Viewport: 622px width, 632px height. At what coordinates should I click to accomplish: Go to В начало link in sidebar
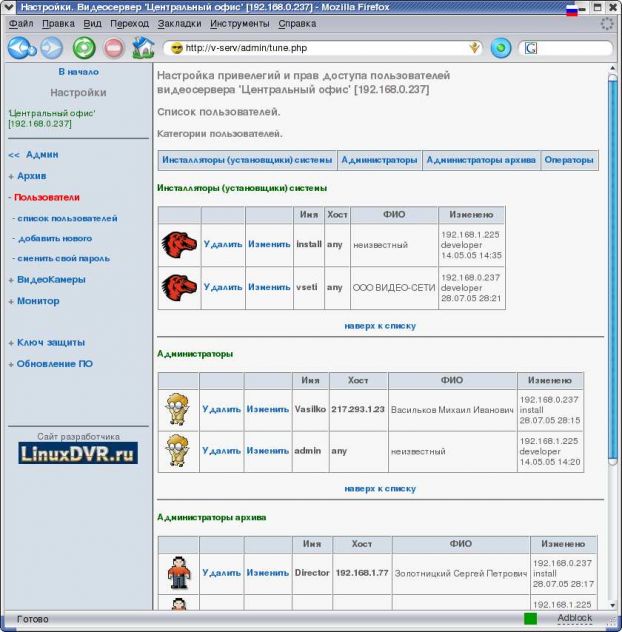tap(78, 72)
